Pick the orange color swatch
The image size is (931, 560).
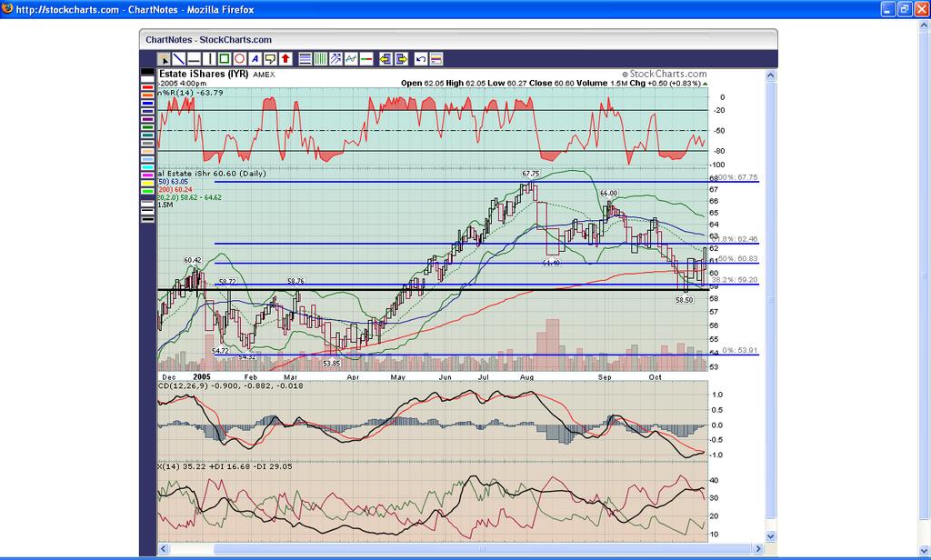[x=147, y=95]
